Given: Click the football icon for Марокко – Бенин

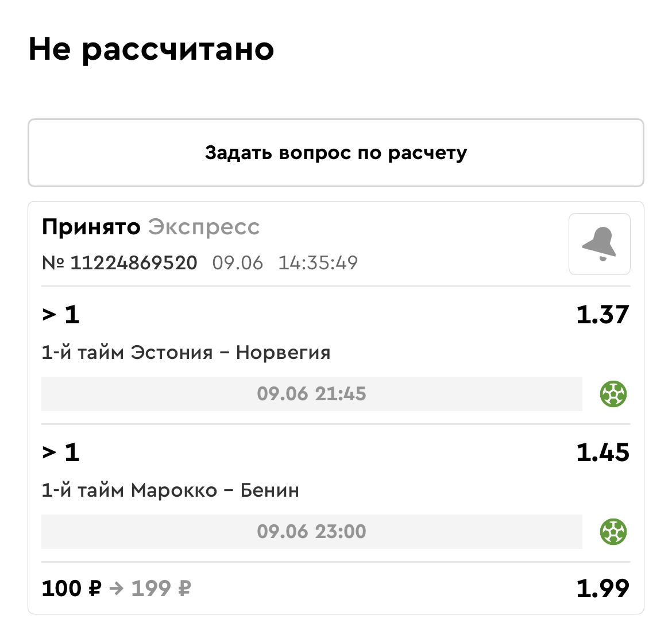Looking at the screenshot, I should (613, 532).
